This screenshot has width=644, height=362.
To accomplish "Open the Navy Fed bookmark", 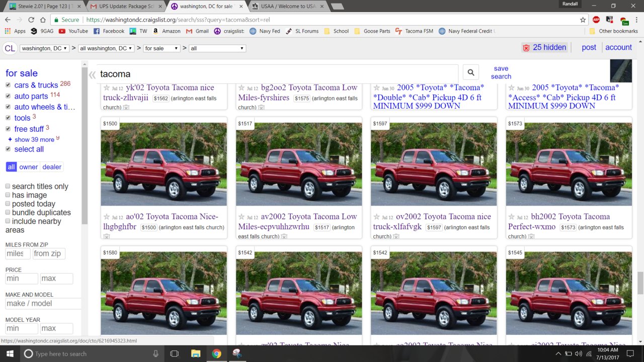I will (x=265, y=31).
